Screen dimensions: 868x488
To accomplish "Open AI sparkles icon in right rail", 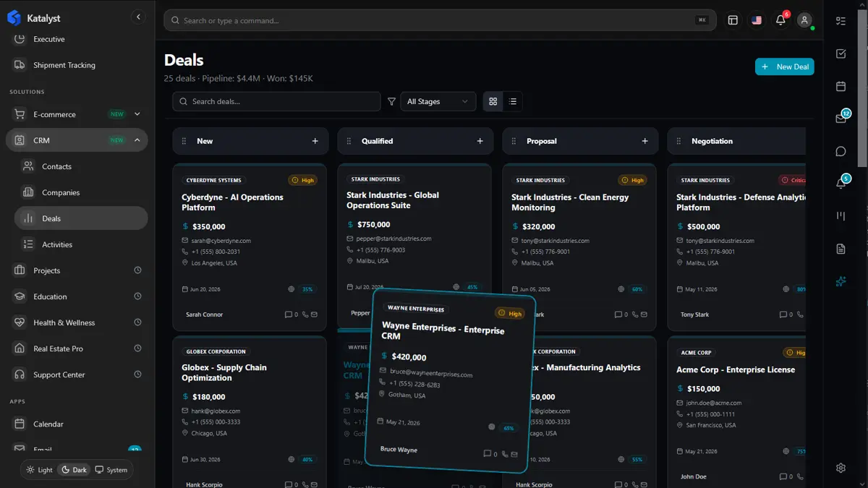I will click(x=841, y=281).
